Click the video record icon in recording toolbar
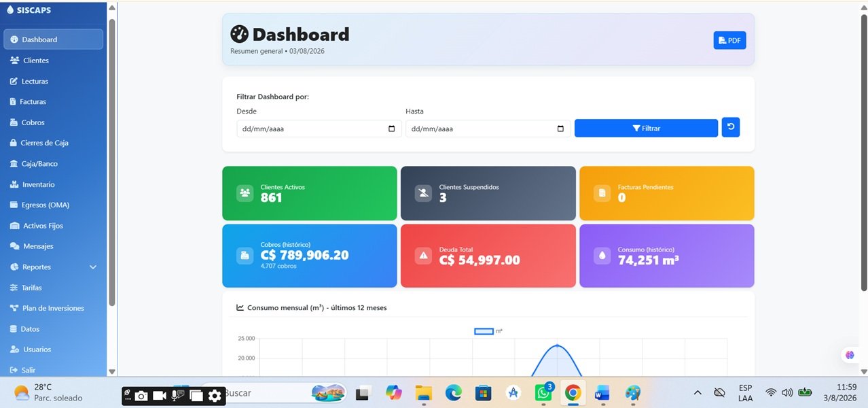Screen dimensions: 868x408 coord(160,395)
